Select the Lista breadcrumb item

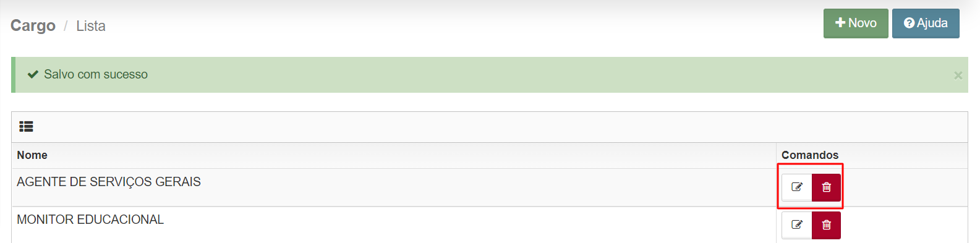tap(91, 26)
